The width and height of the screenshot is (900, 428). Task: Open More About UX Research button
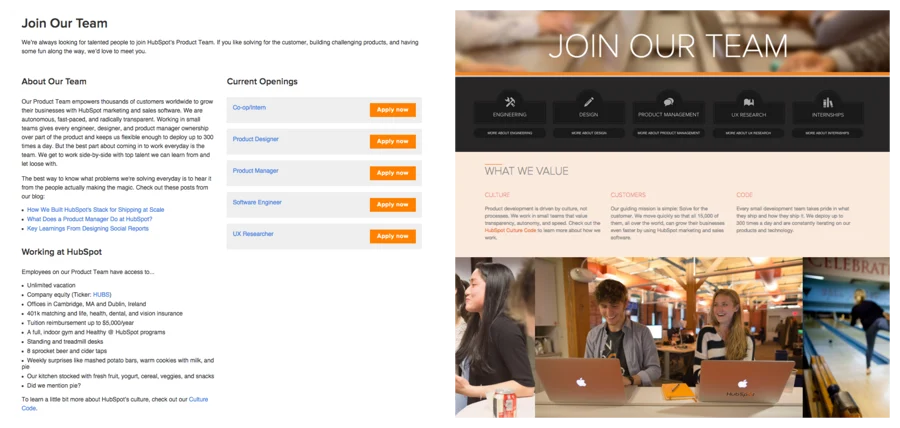748,133
